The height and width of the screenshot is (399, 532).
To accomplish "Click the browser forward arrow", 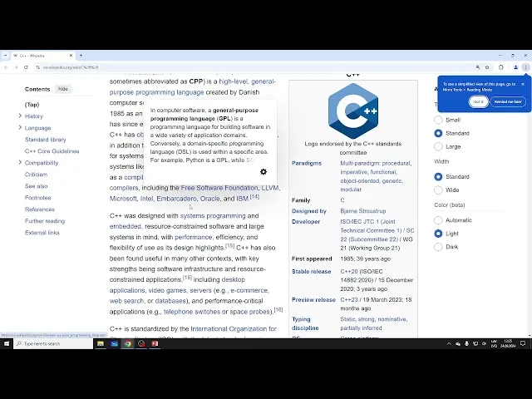I will (16, 67).
